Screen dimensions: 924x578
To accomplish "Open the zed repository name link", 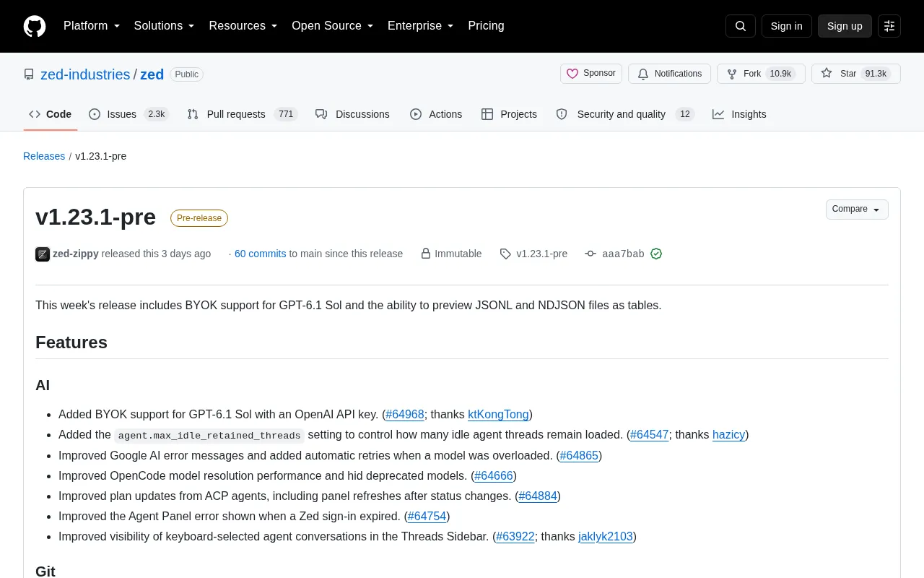I will coord(152,74).
